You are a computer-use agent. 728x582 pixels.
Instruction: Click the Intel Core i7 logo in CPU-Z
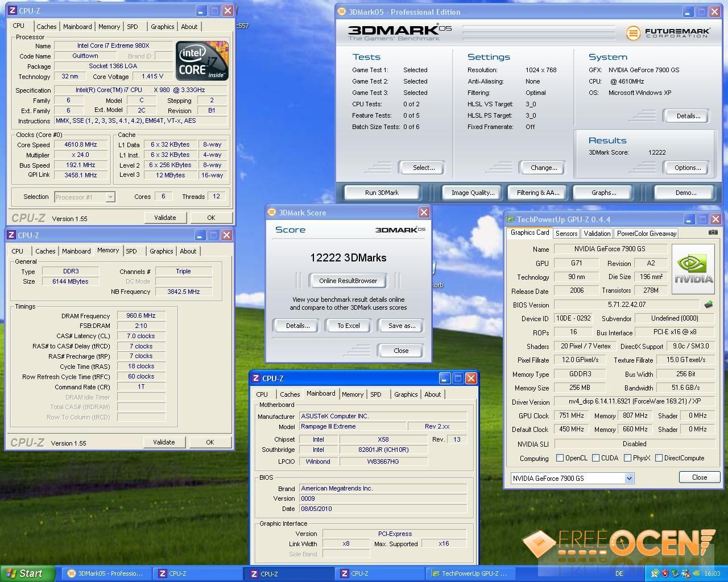pyautogui.click(x=202, y=60)
